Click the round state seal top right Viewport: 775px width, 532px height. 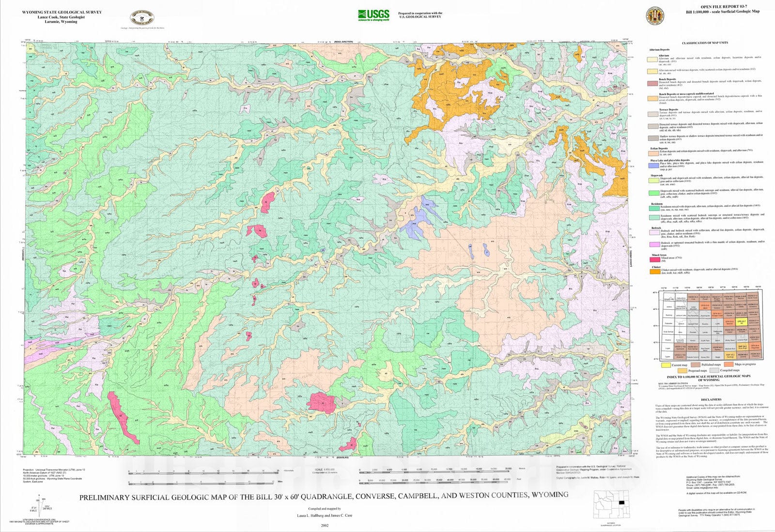point(655,15)
